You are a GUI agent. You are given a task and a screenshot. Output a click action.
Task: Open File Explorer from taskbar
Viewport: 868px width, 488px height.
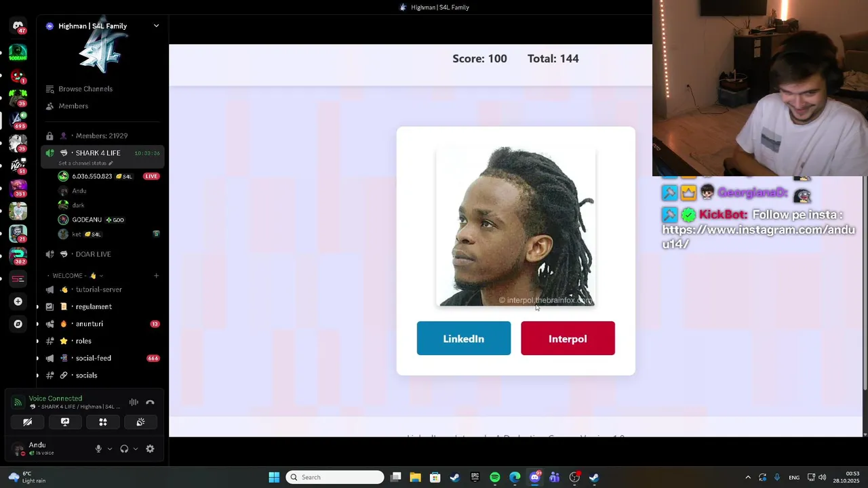415,477
